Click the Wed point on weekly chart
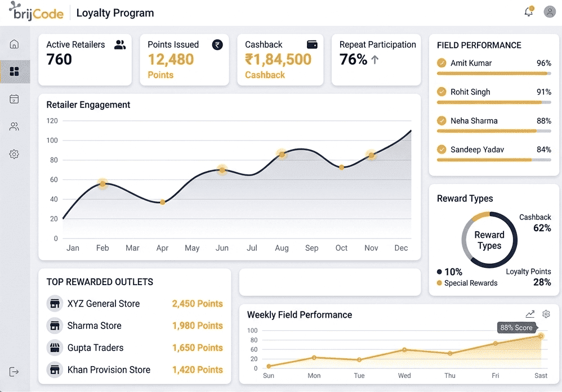The image size is (562, 392). click(404, 350)
